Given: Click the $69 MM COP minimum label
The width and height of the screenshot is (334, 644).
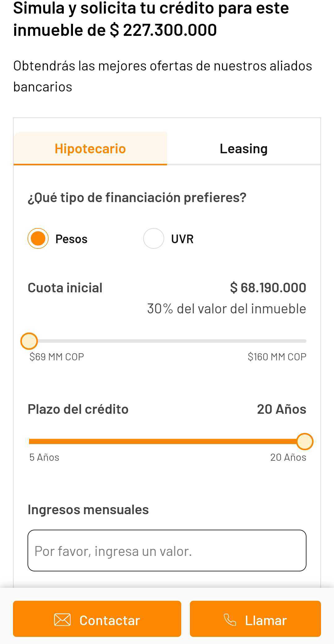Looking at the screenshot, I should tap(57, 357).
